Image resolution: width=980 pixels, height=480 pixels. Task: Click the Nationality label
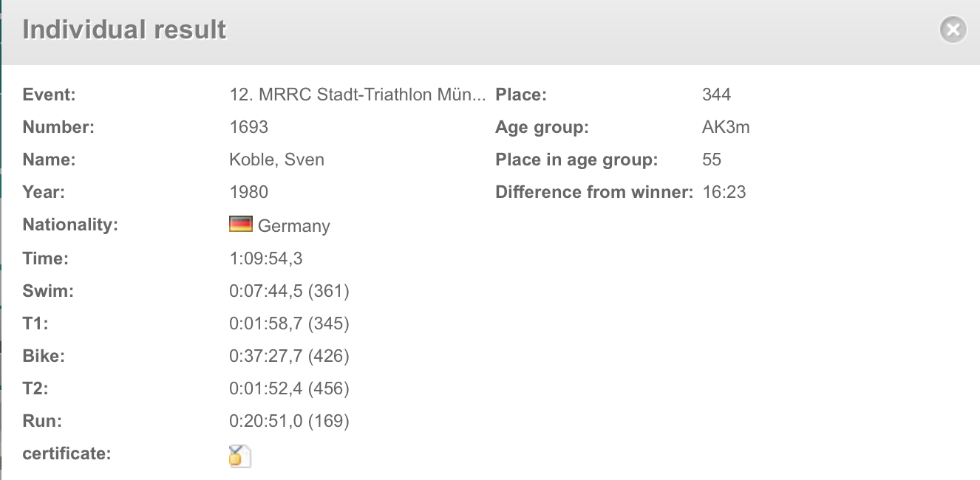(70, 224)
